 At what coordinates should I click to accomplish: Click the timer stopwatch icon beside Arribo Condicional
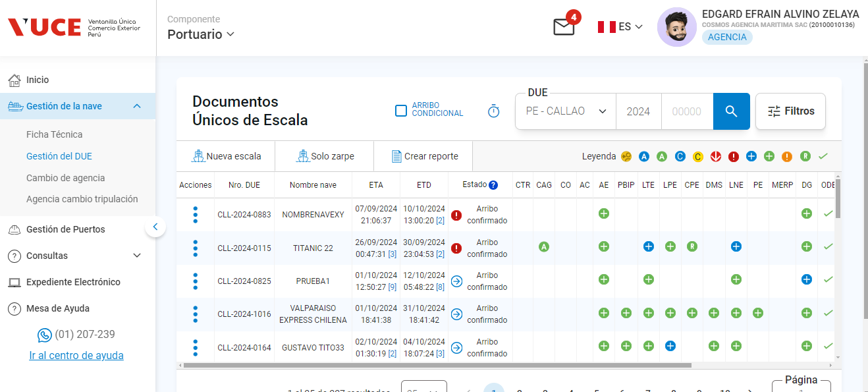click(493, 111)
